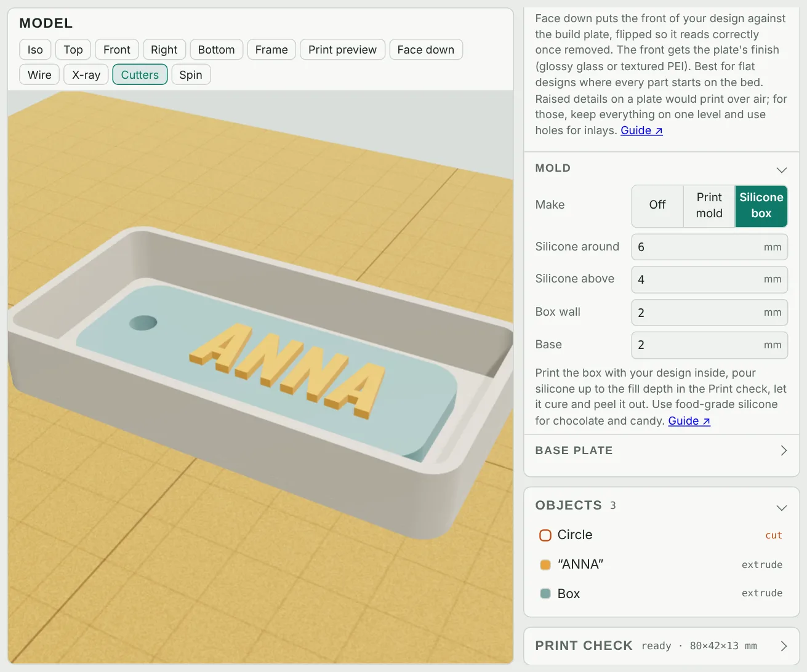Switch to Right view
This screenshot has width=807, height=672.
click(164, 50)
